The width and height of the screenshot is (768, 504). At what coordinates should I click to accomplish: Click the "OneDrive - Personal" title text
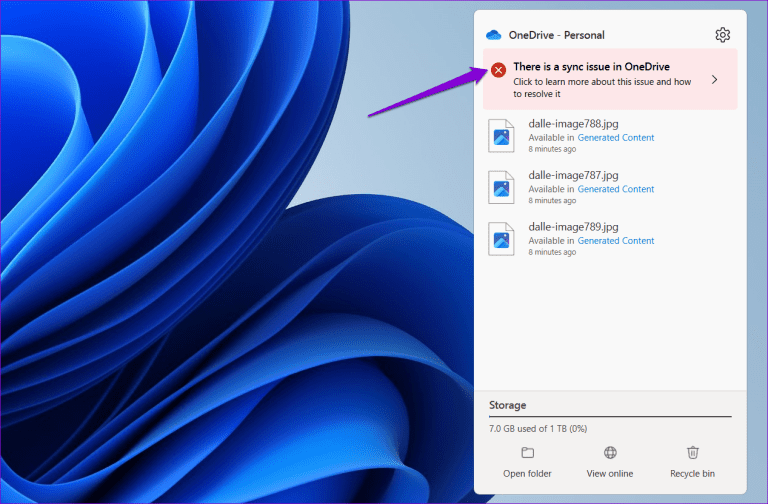[558, 35]
